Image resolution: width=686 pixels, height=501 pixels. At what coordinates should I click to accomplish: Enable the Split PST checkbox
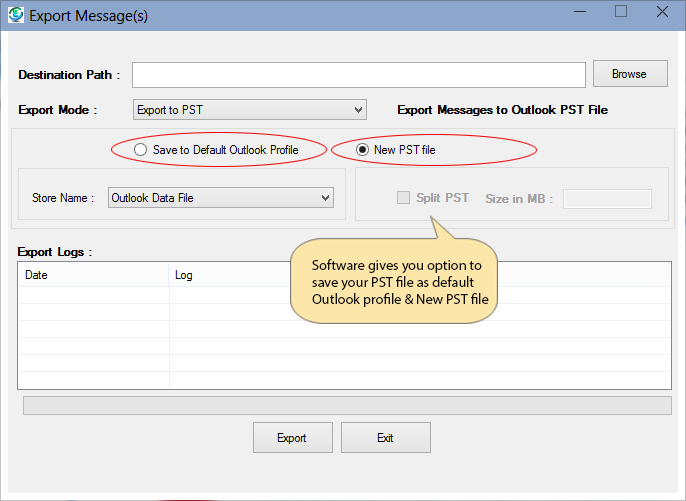403,198
